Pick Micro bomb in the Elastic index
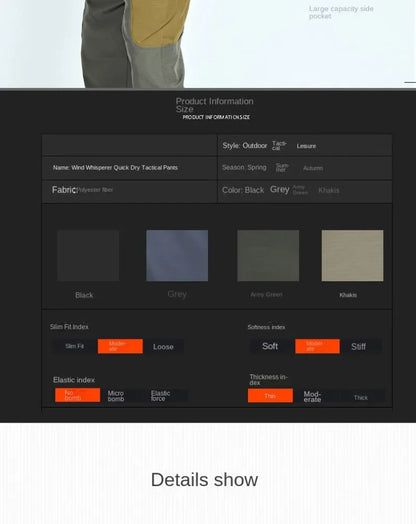 click(x=116, y=396)
